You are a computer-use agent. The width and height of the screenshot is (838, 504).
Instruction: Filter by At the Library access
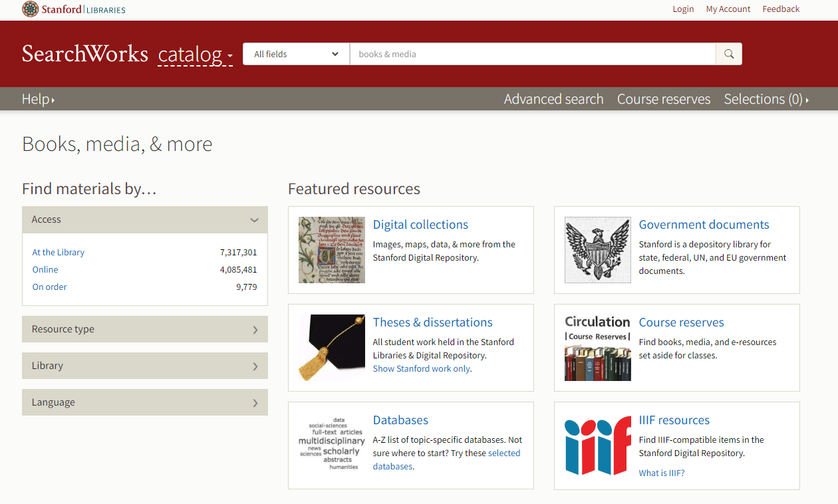59,252
